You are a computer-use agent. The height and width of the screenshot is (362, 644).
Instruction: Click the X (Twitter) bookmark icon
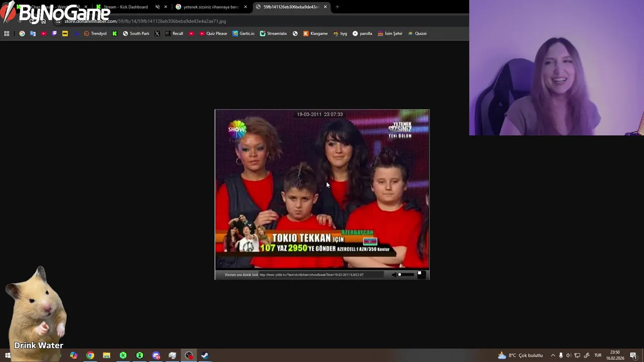point(157,34)
